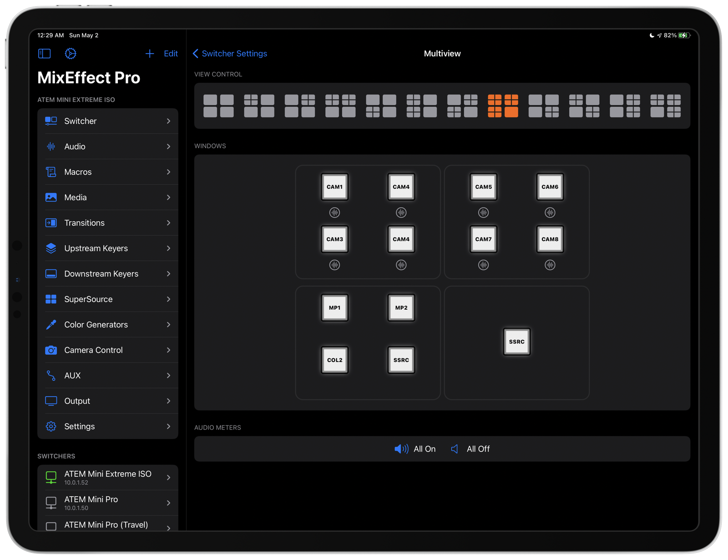Open the Transitions section
The height and width of the screenshot is (560, 728).
(x=108, y=223)
